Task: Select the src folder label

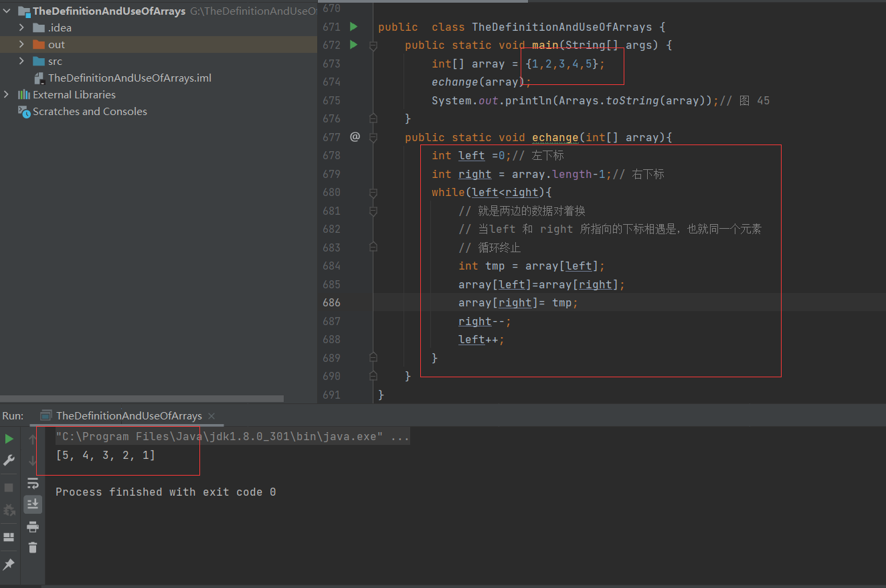Action: point(55,61)
